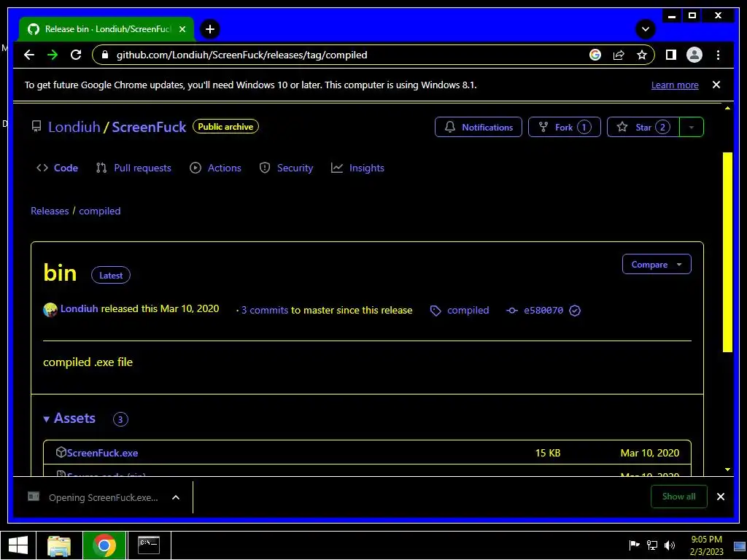Go forward with the green forward arrow
This screenshot has width=747, height=560.
(53, 55)
